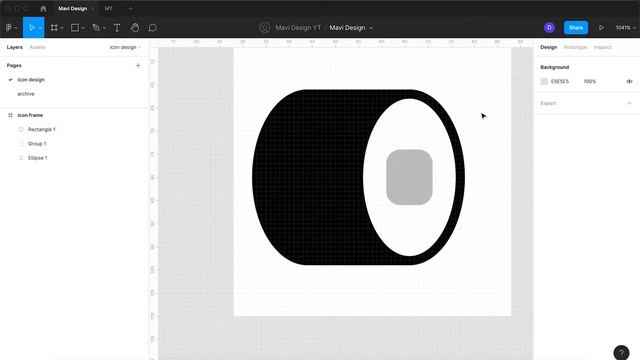Expand the icon design page selector
This screenshot has width=640, height=360.
click(x=125, y=47)
